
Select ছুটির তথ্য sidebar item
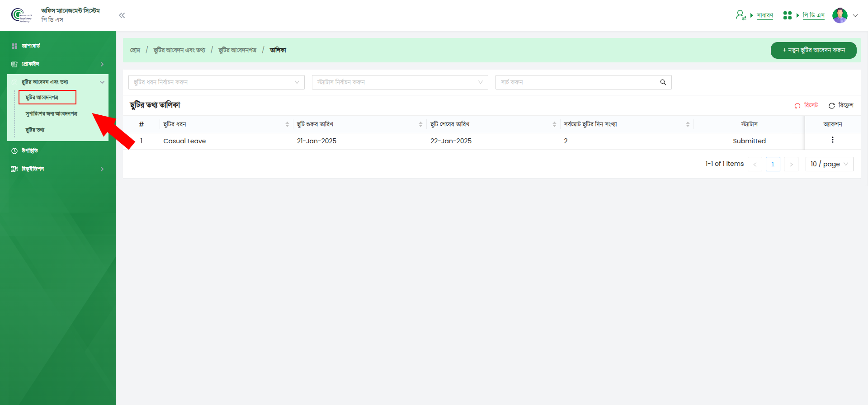(35, 130)
